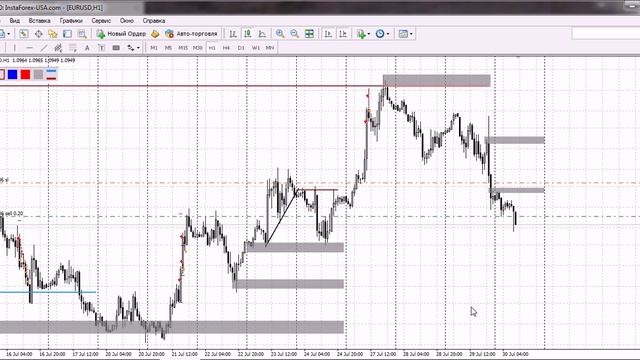The height and width of the screenshot is (360, 640).
Task: Select the Fibonacci retracement tool
Action: (x=73, y=48)
